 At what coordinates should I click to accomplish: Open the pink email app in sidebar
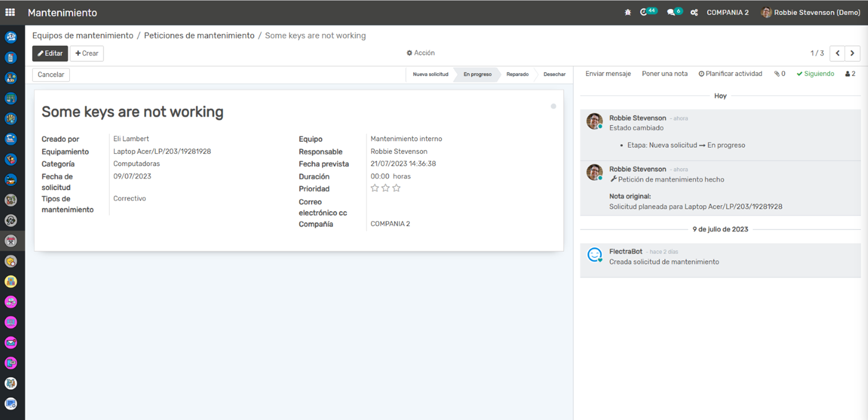(x=10, y=343)
